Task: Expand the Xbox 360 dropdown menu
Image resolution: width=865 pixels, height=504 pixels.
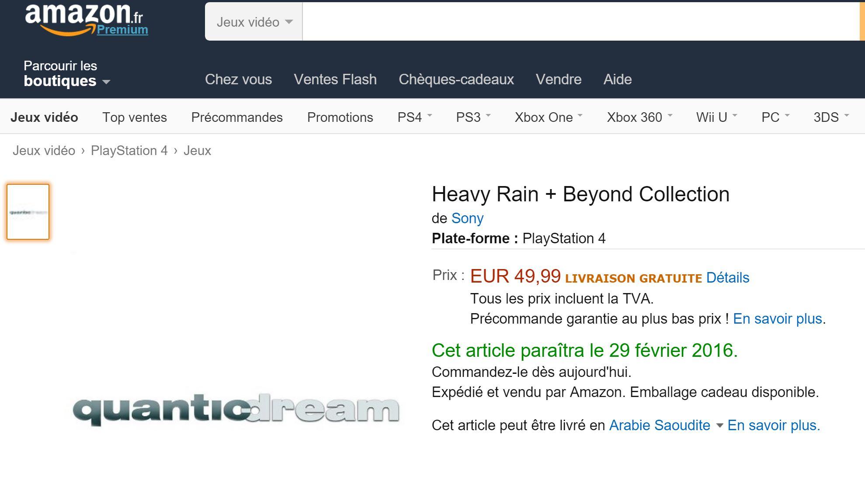Action: pos(639,117)
